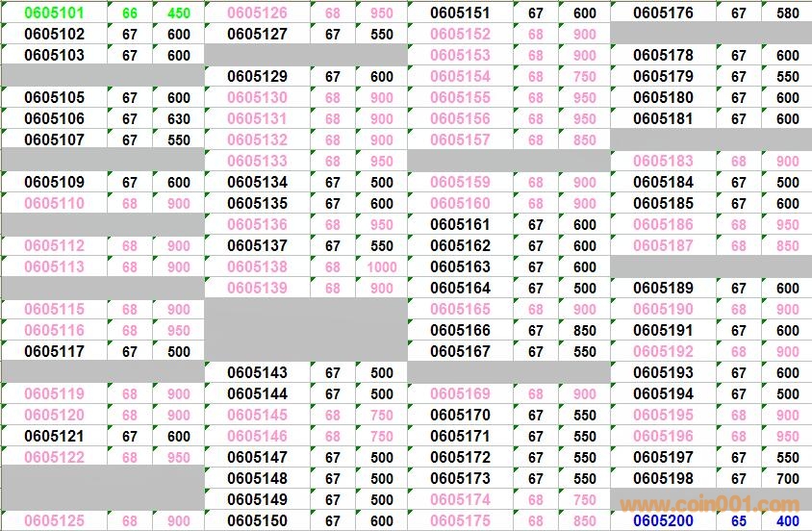Click the blue price value 400
Screen dimensions: 812x531
tap(787, 520)
